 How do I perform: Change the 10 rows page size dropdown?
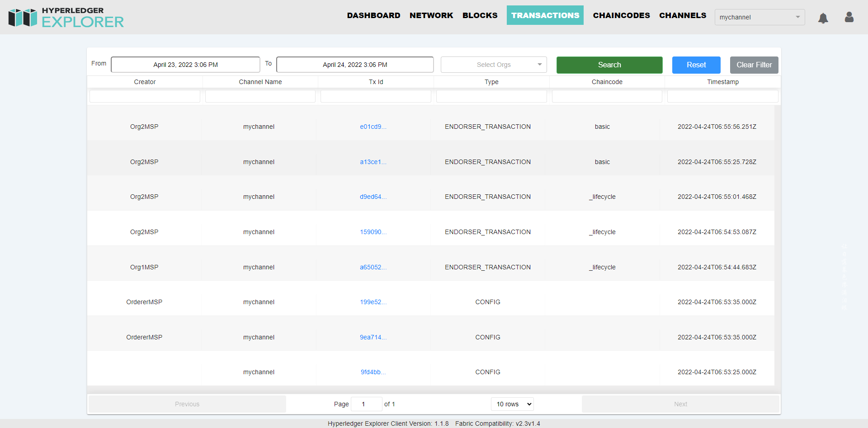[x=512, y=404]
